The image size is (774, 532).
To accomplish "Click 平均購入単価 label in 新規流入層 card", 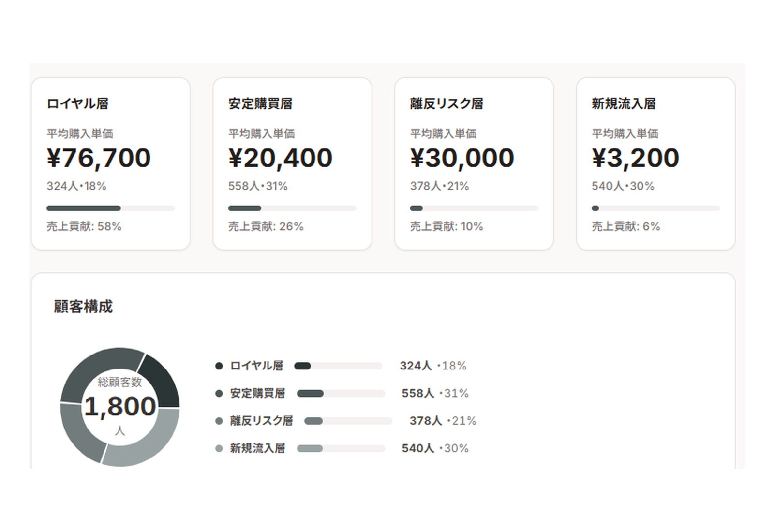I will [625, 133].
